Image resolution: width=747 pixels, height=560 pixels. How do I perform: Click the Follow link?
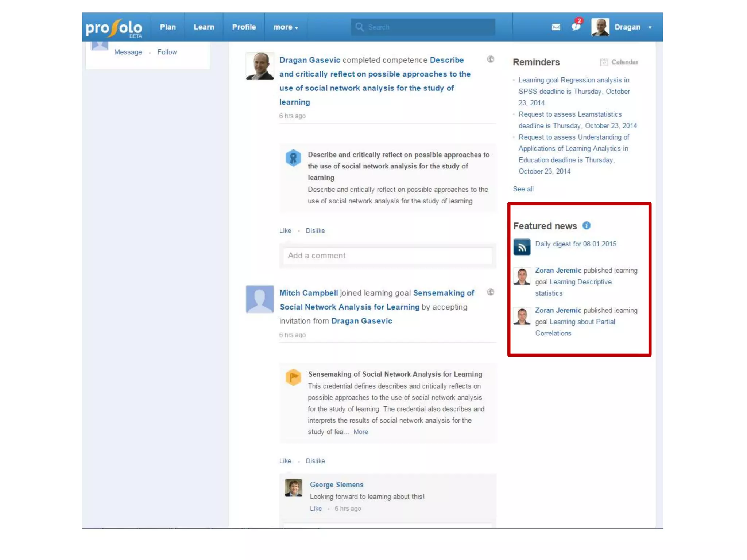coord(167,52)
